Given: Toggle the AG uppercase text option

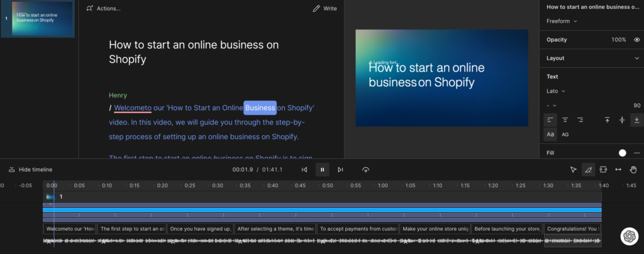Looking at the screenshot, I should coord(565,135).
